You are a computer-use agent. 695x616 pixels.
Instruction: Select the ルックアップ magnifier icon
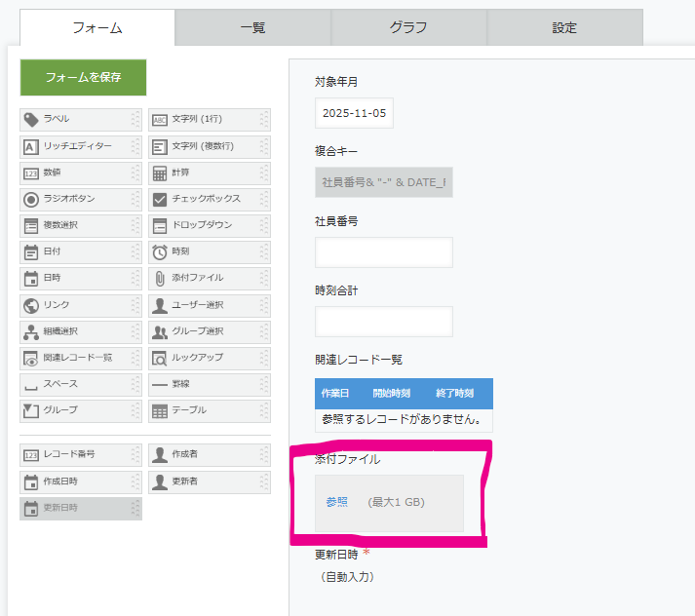[160, 358]
